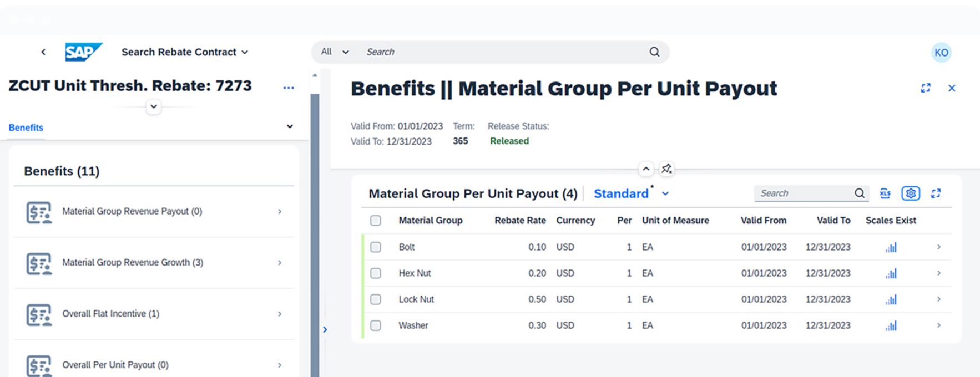Export table to Excel spreadsheet icon
This screenshot has height=377, width=980.
click(x=885, y=193)
